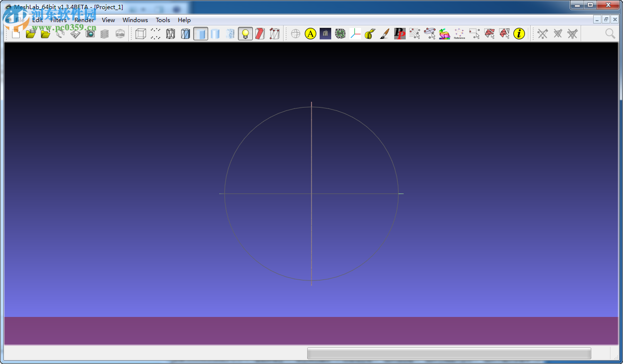Switch to bounding box render mode
The height and width of the screenshot is (364, 623).
[139, 34]
